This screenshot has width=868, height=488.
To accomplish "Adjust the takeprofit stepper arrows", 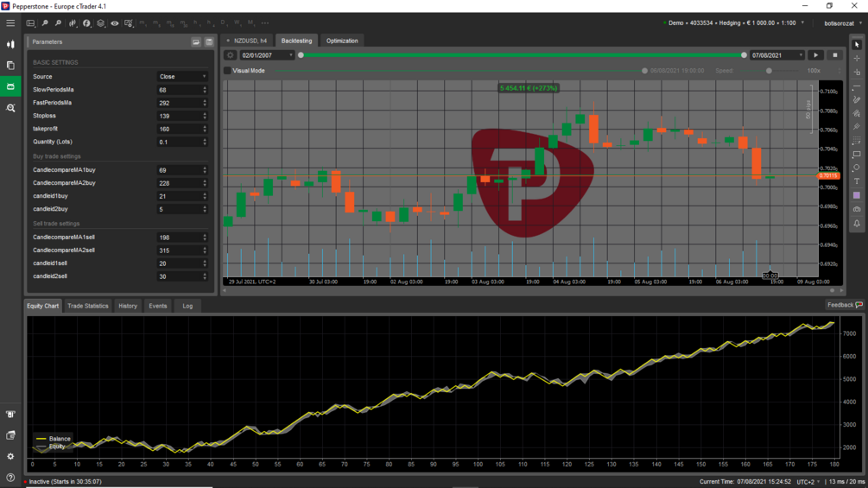I will pyautogui.click(x=205, y=129).
